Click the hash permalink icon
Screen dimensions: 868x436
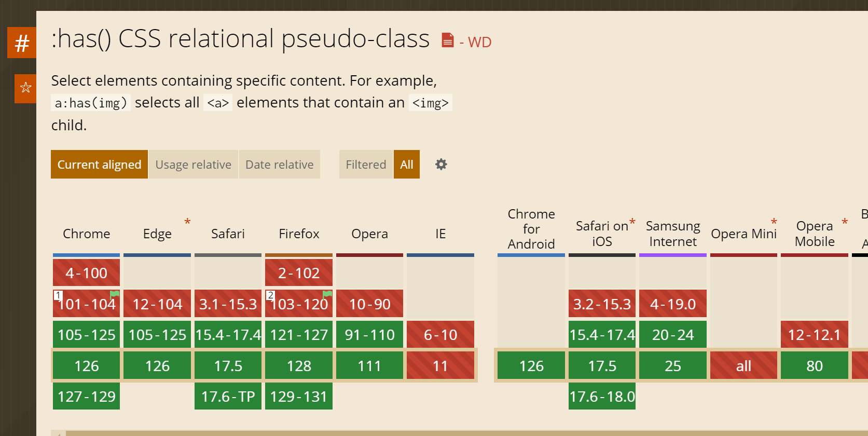coord(22,43)
